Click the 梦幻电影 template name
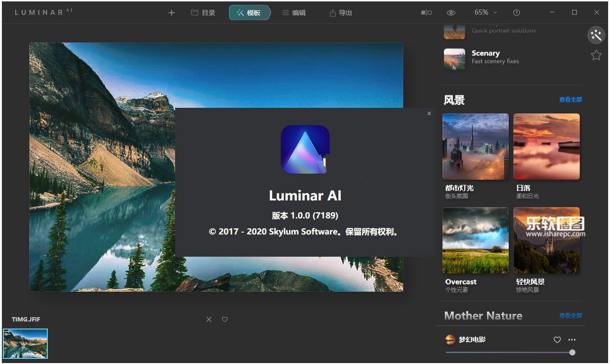 coord(472,339)
